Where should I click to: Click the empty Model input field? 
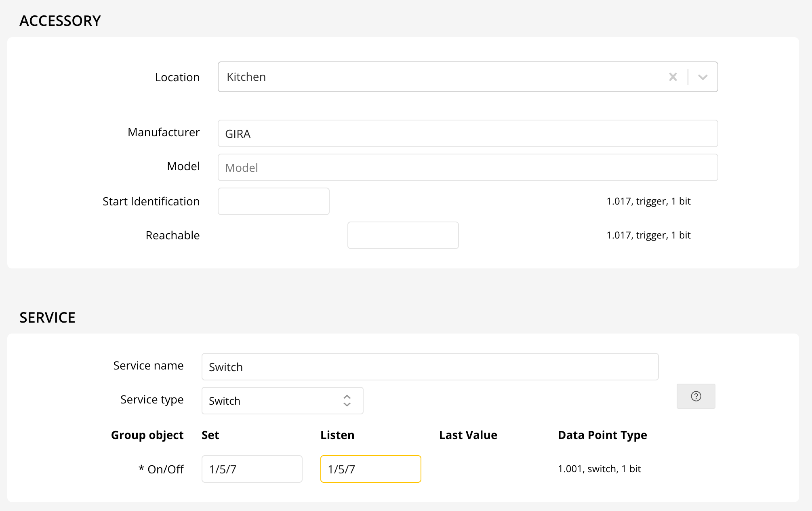(x=467, y=167)
